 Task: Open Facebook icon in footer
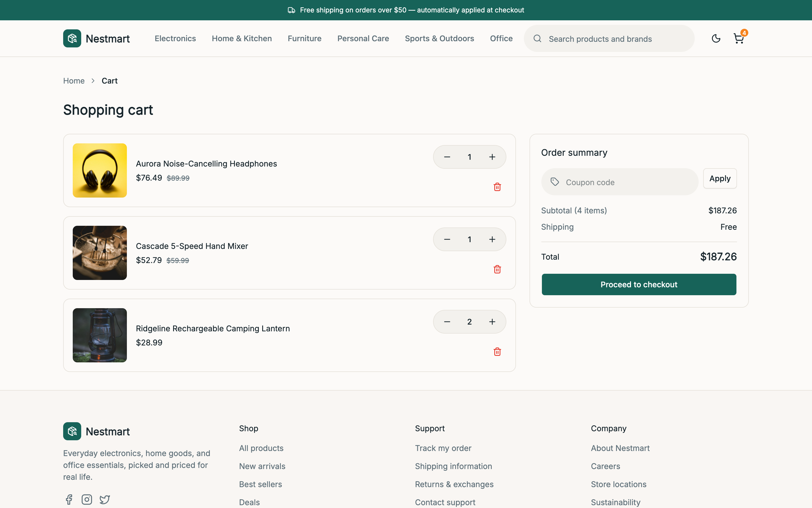coord(69,499)
